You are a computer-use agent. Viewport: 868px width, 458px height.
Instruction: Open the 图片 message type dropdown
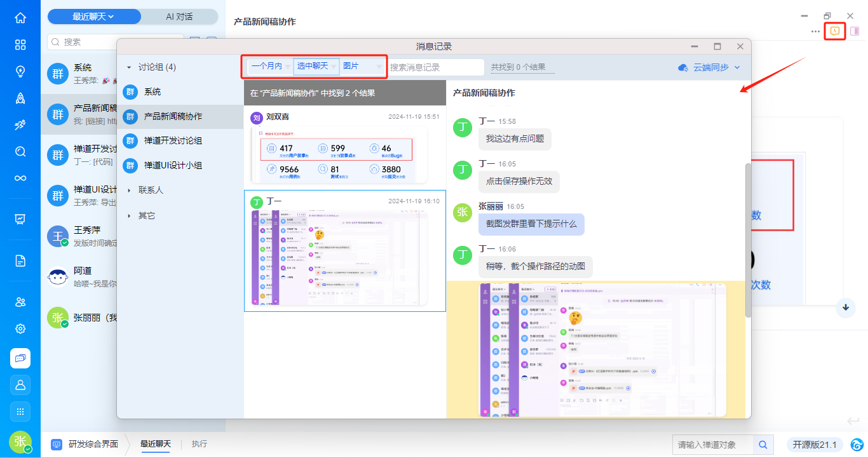click(x=362, y=66)
